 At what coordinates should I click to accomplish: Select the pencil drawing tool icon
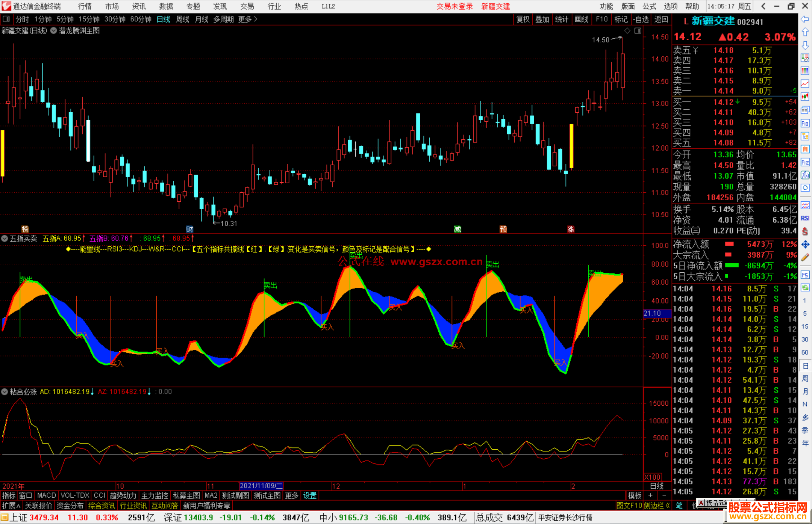tap(805, 257)
